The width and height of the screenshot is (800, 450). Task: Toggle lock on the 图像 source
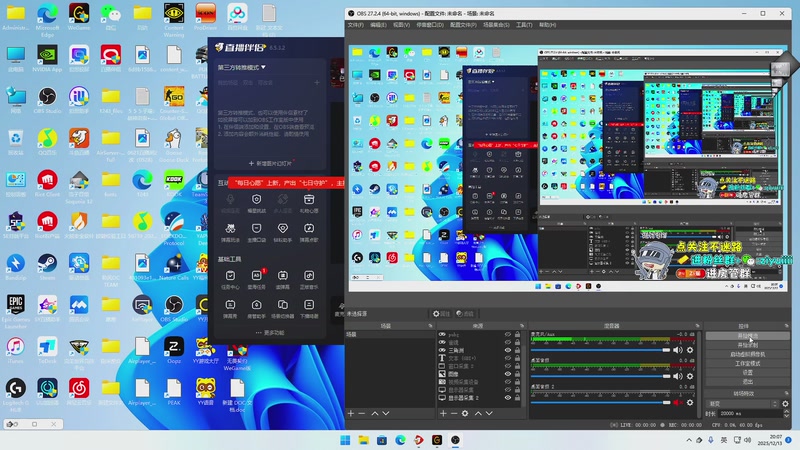(x=517, y=374)
